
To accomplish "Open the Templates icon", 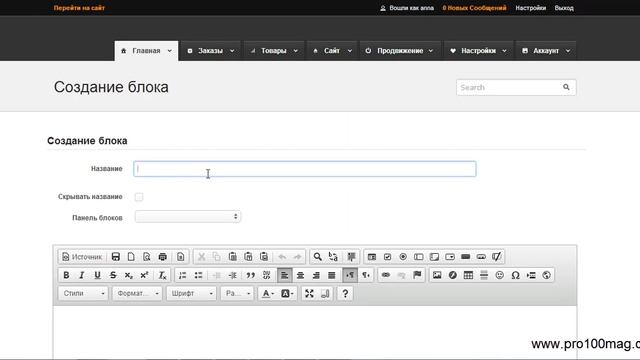I will 180,257.
